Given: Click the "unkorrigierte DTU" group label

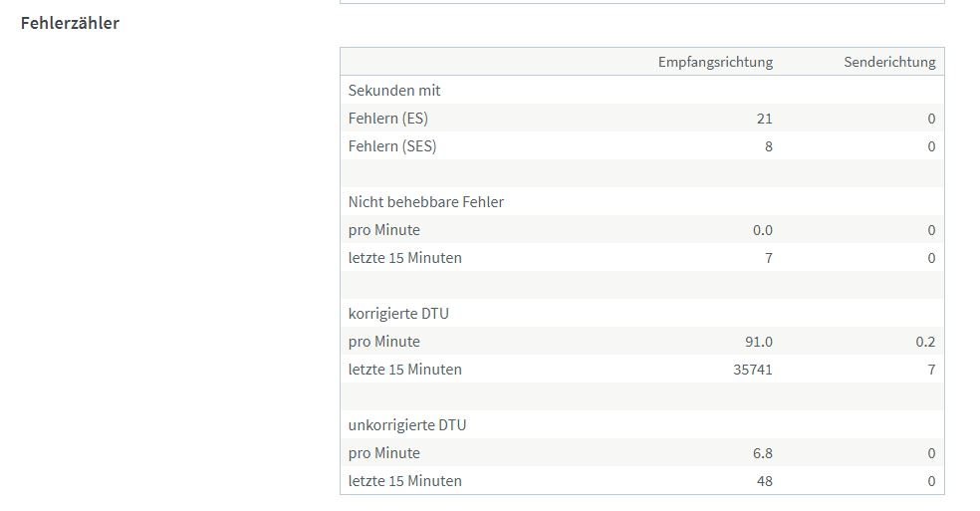Looking at the screenshot, I should pos(407,425).
